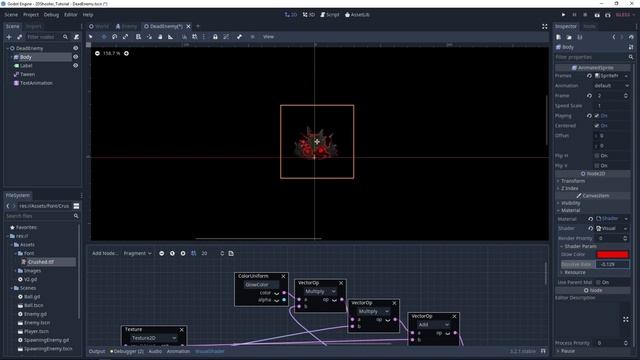Open AssetLib workspace

coord(358,15)
